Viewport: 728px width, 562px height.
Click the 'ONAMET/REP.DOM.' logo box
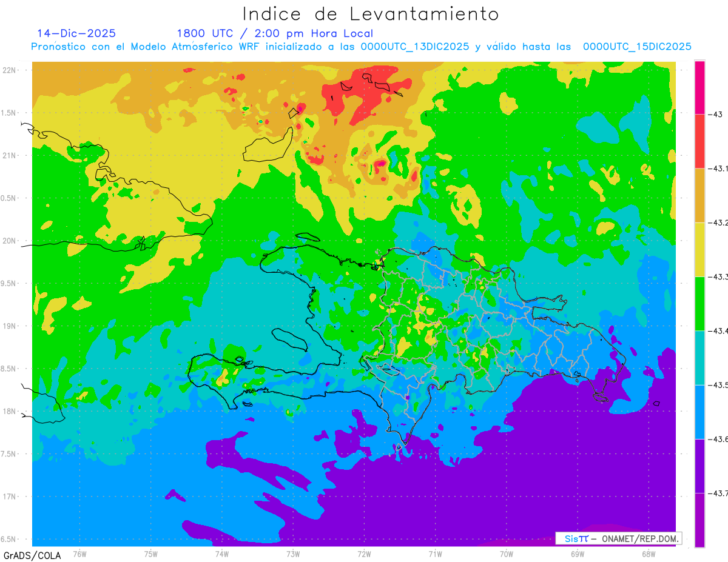[618, 538]
